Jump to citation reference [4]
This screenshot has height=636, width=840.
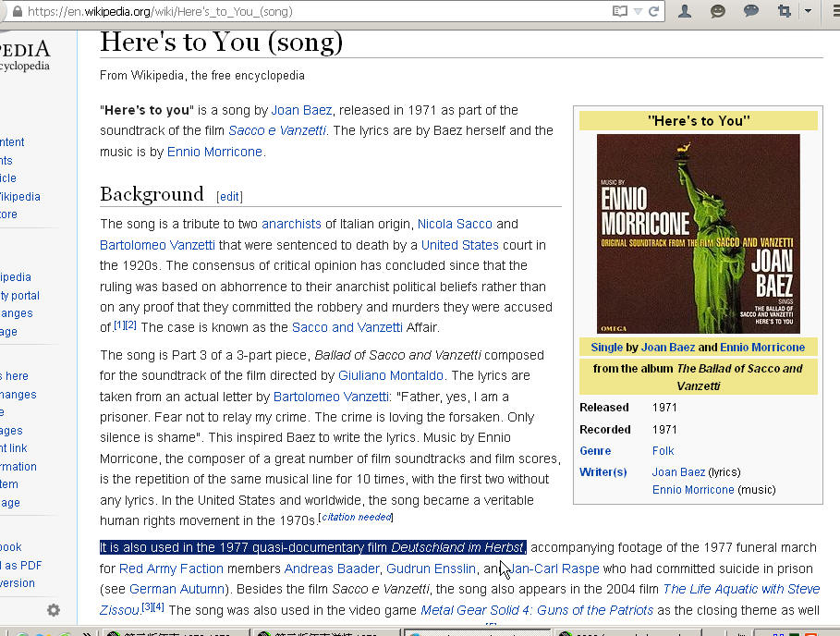coord(159,607)
